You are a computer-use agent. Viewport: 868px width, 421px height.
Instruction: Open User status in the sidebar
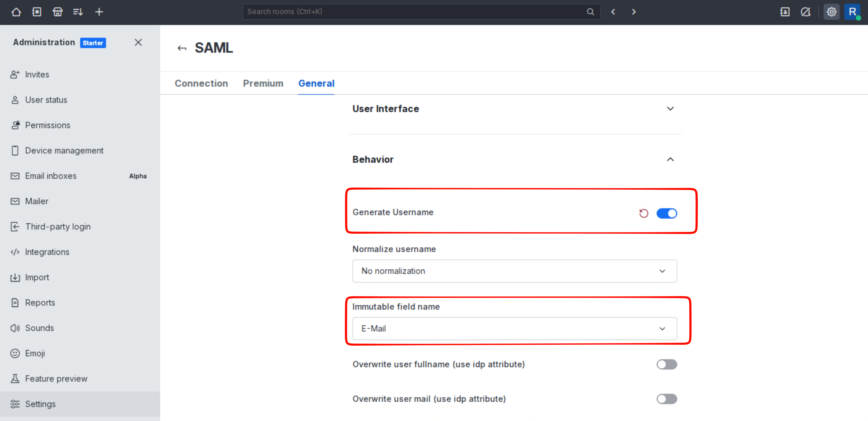(80, 100)
